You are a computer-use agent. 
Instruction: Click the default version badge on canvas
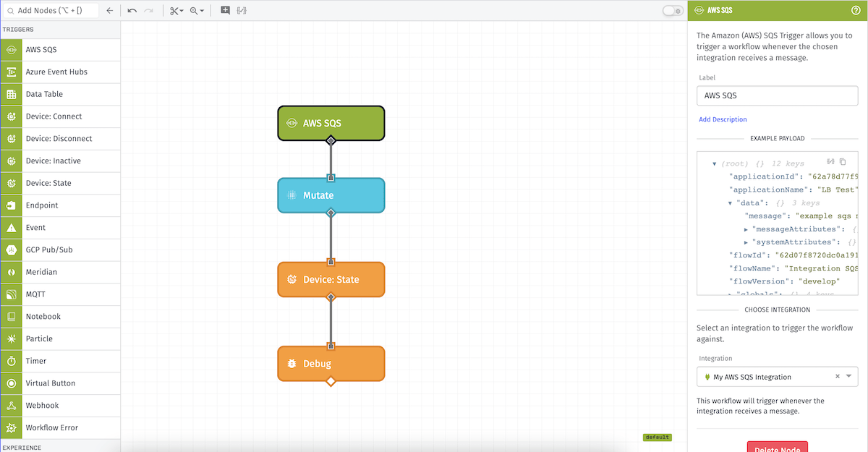click(x=658, y=437)
